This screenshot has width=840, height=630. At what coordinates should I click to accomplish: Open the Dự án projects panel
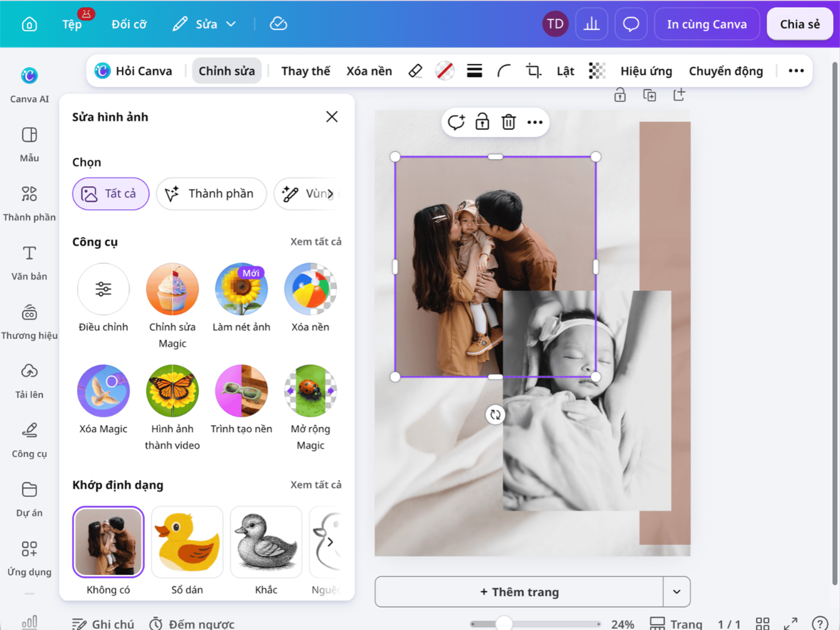point(29,499)
